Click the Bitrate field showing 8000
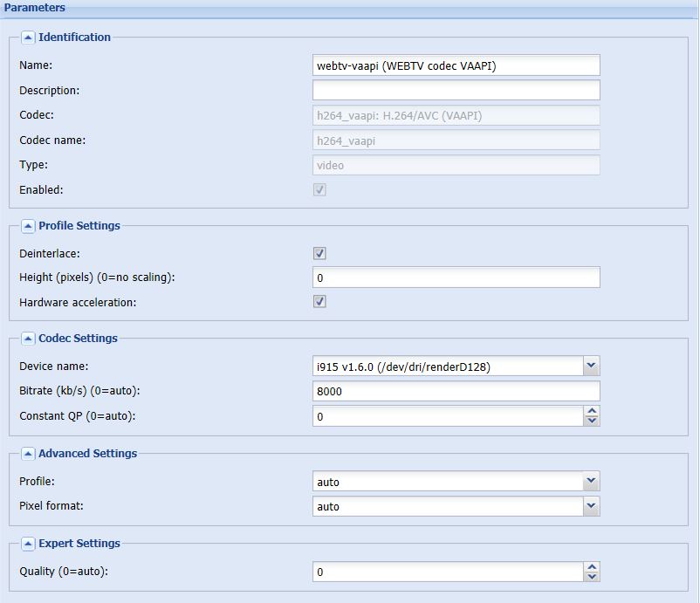This screenshot has width=700, height=603. click(456, 391)
